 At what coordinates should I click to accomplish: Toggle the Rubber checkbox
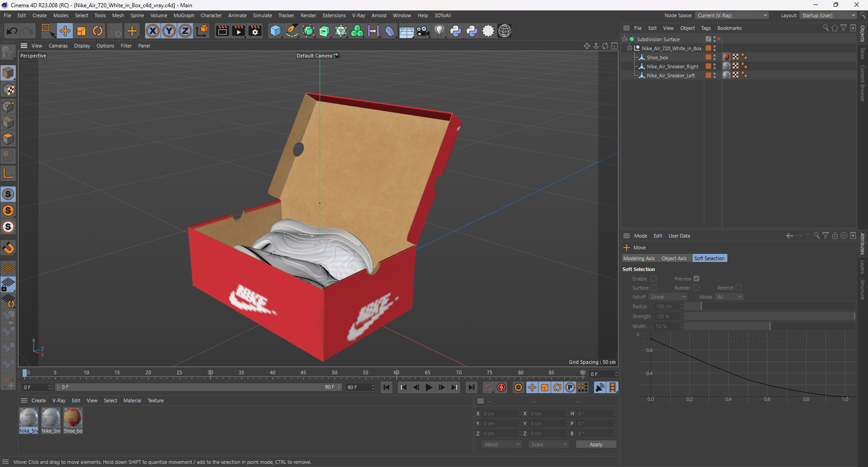696,288
